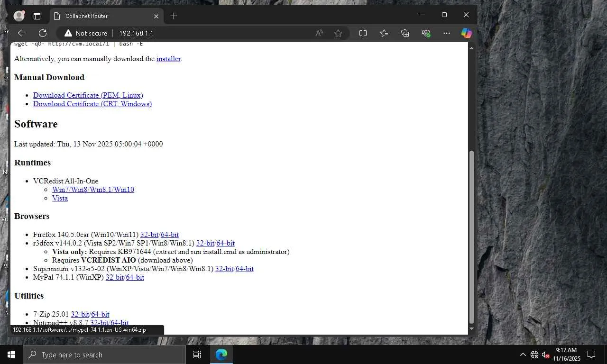
Task: Click the Runtimes heading
Action: [x=32, y=163]
